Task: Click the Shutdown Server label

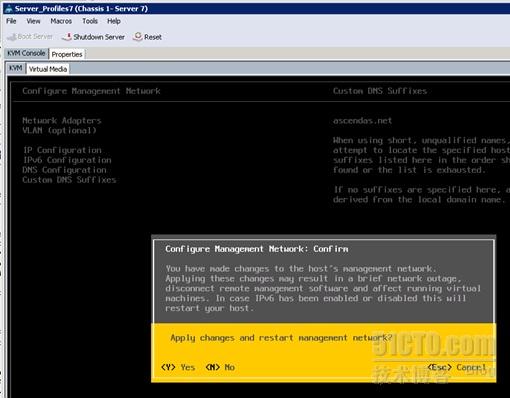Action: click(99, 37)
